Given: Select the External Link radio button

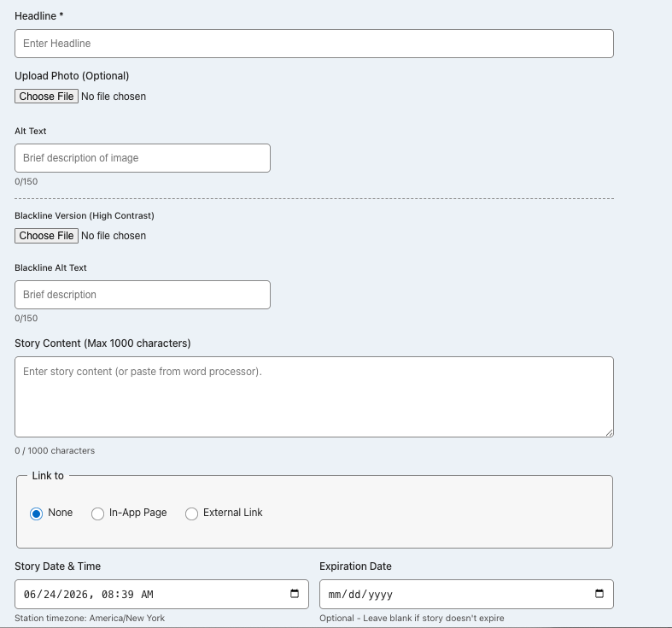Looking at the screenshot, I should click(x=191, y=514).
